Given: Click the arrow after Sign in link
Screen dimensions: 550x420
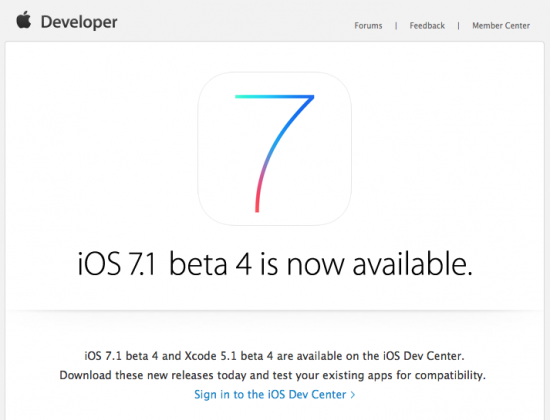Looking at the screenshot, I should point(353,395).
